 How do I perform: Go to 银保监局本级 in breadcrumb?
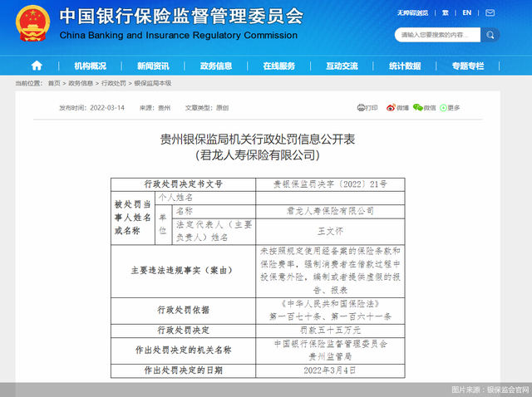pyautogui.click(x=153, y=83)
